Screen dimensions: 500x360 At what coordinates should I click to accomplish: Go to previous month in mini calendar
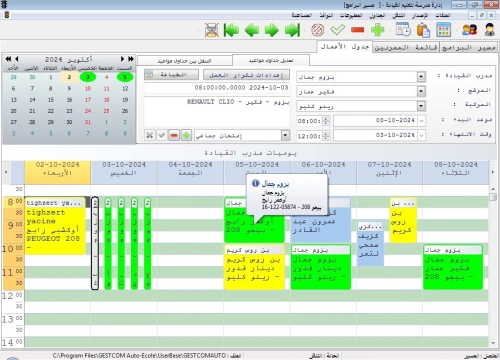(x=17, y=59)
